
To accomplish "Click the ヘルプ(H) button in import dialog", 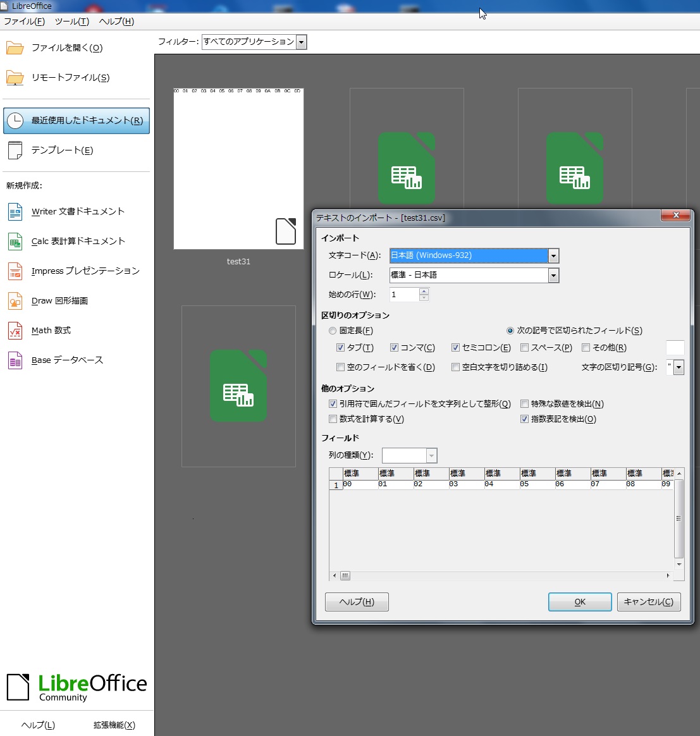I will (x=357, y=602).
